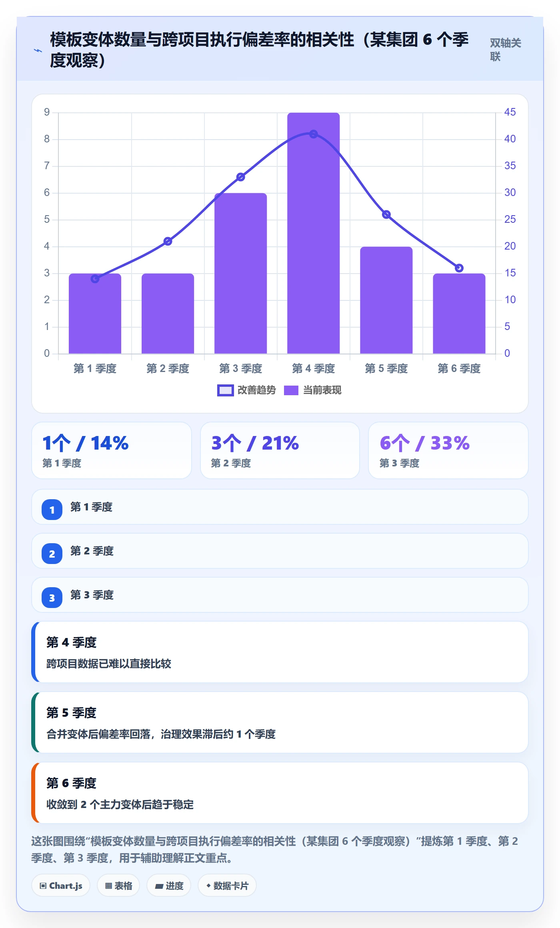Click the 数据卡片 tag chip

(x=227, y=886)
